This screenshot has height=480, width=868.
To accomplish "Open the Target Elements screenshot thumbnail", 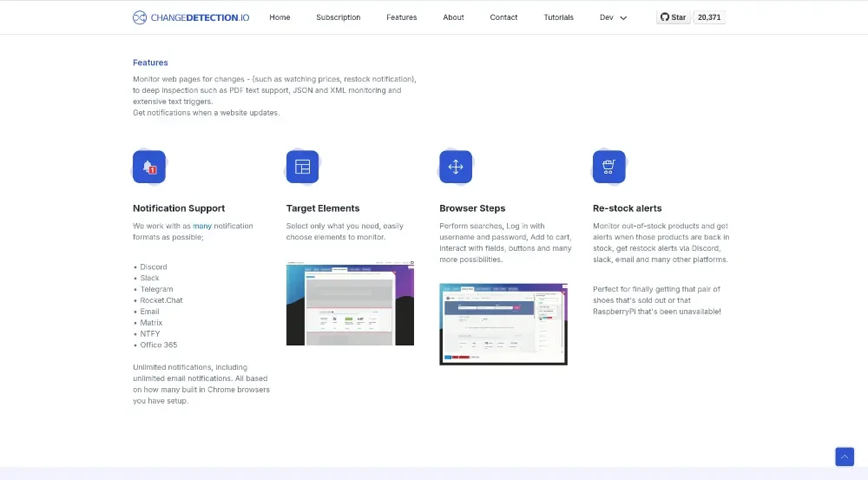I will click(x=350, y=305).
